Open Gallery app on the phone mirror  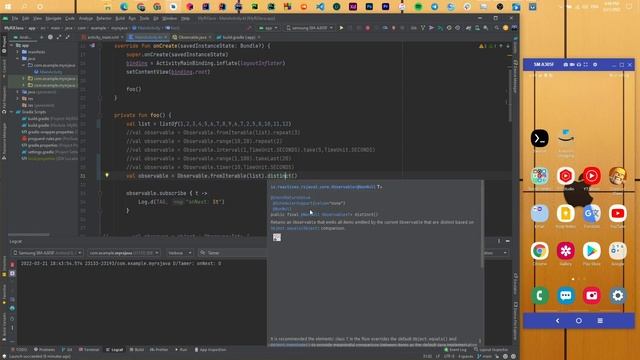pos(566,251)
